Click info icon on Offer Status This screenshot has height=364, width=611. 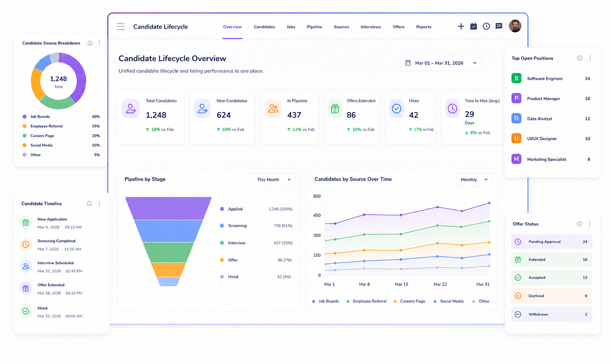point(579,224)
